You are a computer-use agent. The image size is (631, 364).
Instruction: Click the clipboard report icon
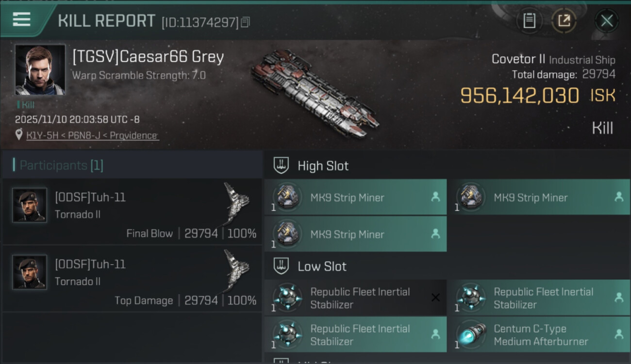529,20
